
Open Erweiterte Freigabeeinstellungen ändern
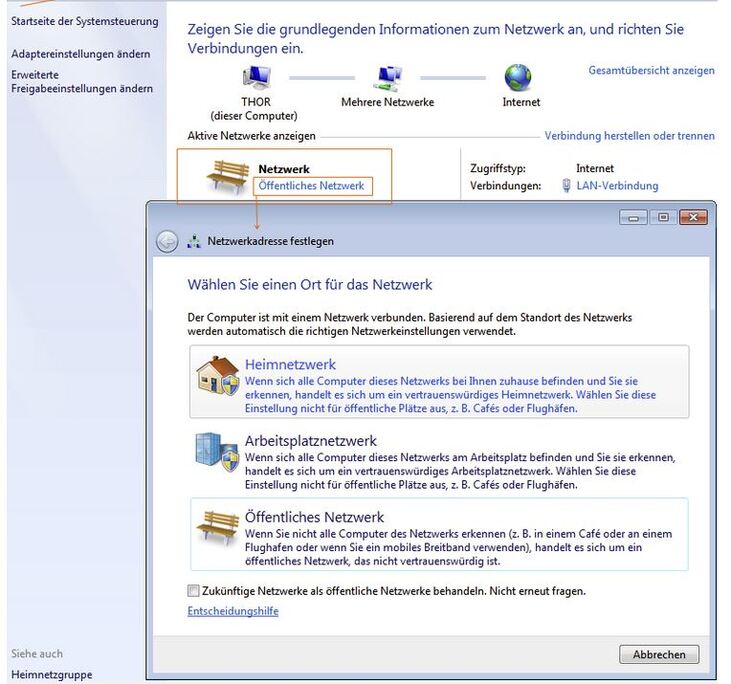click(82, 82)
